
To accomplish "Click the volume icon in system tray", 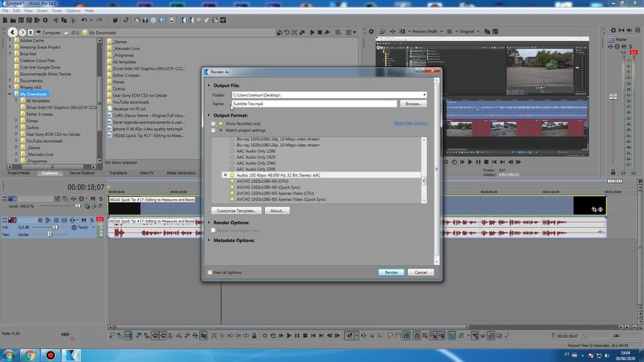I will click(x=607, y=355).
